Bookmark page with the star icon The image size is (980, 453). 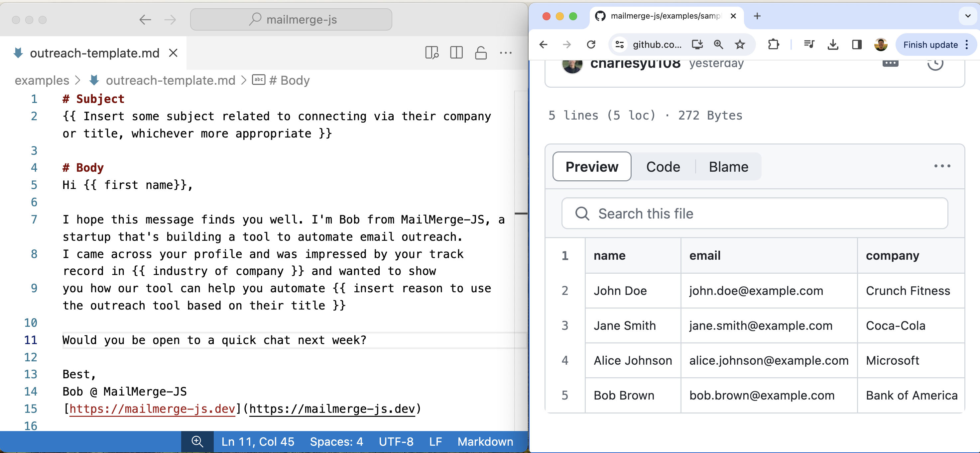pyautogui.click(x=740, y=45)
